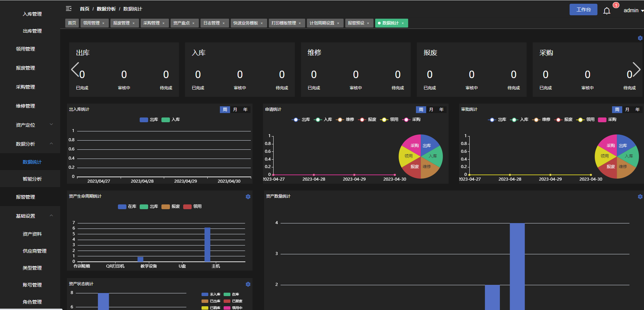Close the 日志管理 tab
This screenshot has height=310, width=644.
(x=224, y=23)
